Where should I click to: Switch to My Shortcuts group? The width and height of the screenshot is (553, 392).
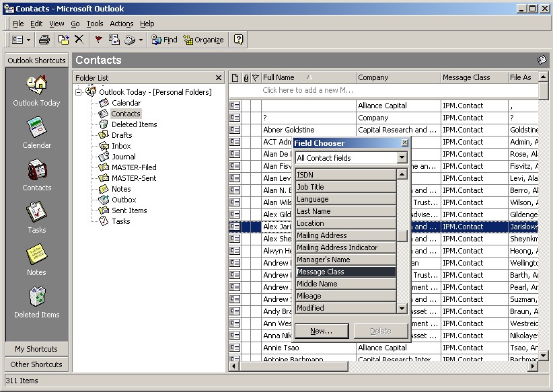click(x=37, y=349)
